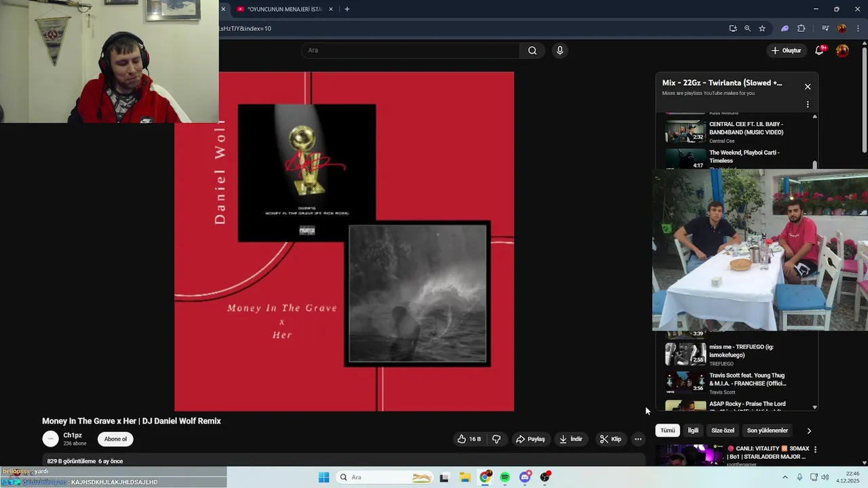Open the purple extension icon in Chrome toolbar

[x=785, y=28]
